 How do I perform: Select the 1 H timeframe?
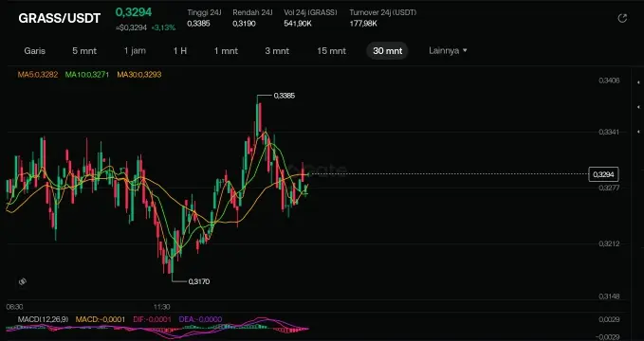pyautogui.click(x=180, y=51)
